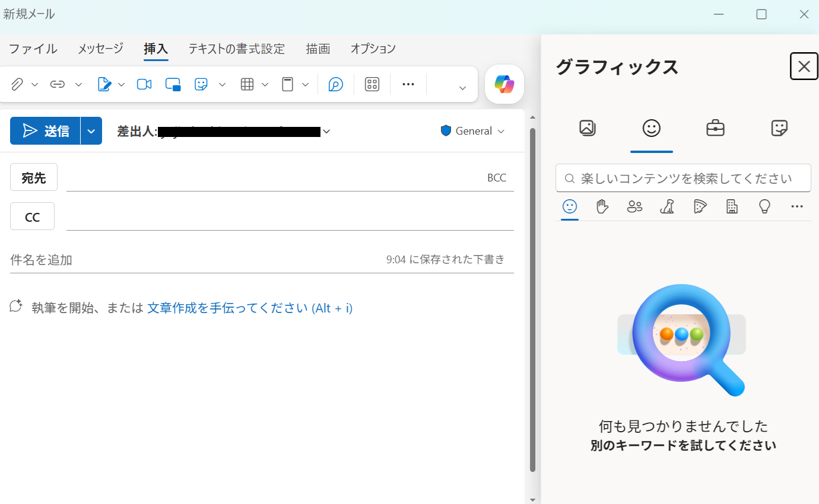Select the animals dog emoji category
The image size is (819, 504).
pyautogui.click(x=667, y=206)
